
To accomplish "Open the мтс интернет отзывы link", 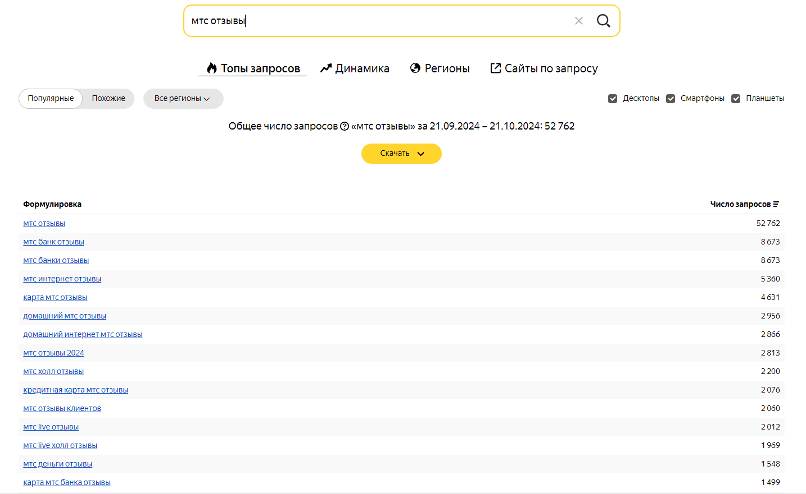I will tap(62, 279).
